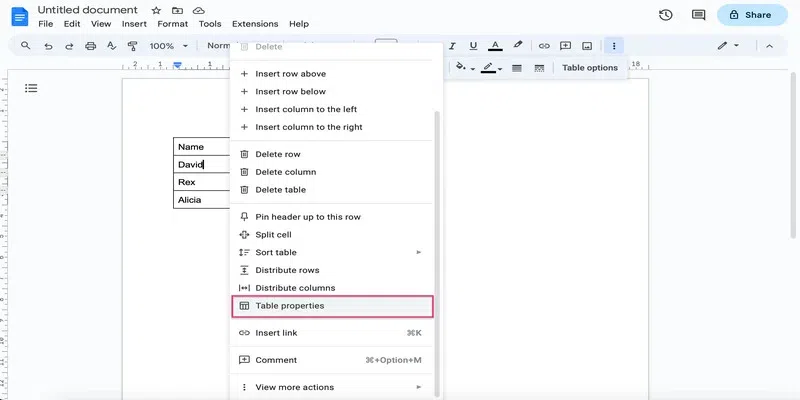Screen dimensions: 800x400
Task: Open the highlight color pen
Action: point(518,45)
